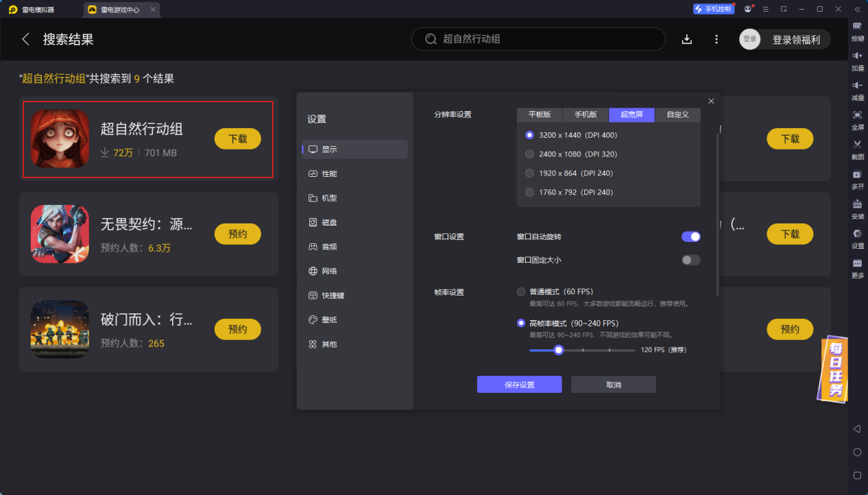
Task: Download 超自然行动组 with 下载 button
Action: tap(238, 138)
